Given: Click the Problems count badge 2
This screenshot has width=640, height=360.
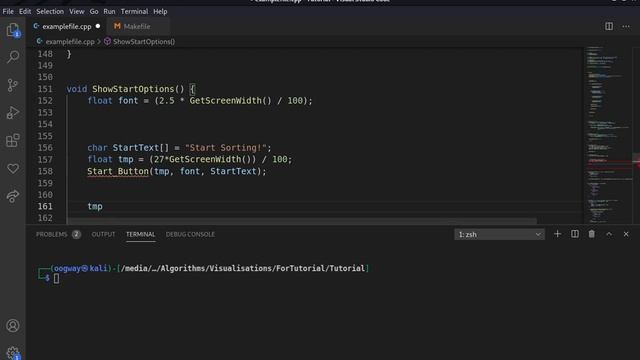Looking at the screenshot, I should [76, 234].
